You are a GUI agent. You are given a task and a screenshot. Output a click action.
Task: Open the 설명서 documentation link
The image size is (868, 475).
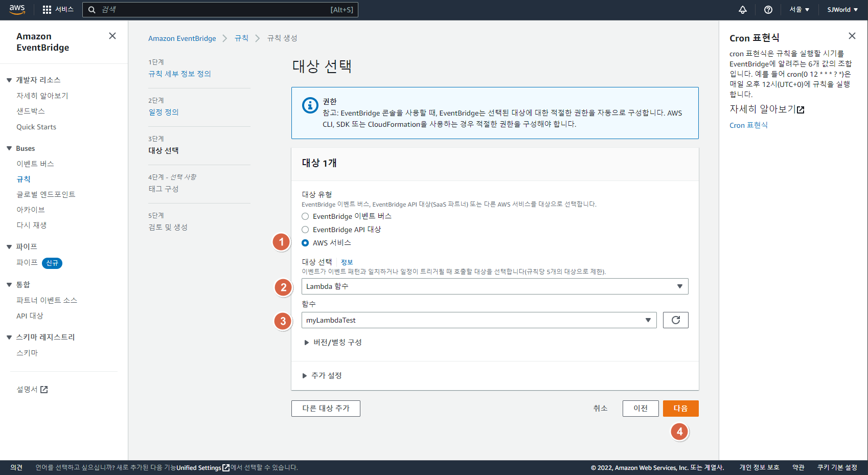coord(32,390)
